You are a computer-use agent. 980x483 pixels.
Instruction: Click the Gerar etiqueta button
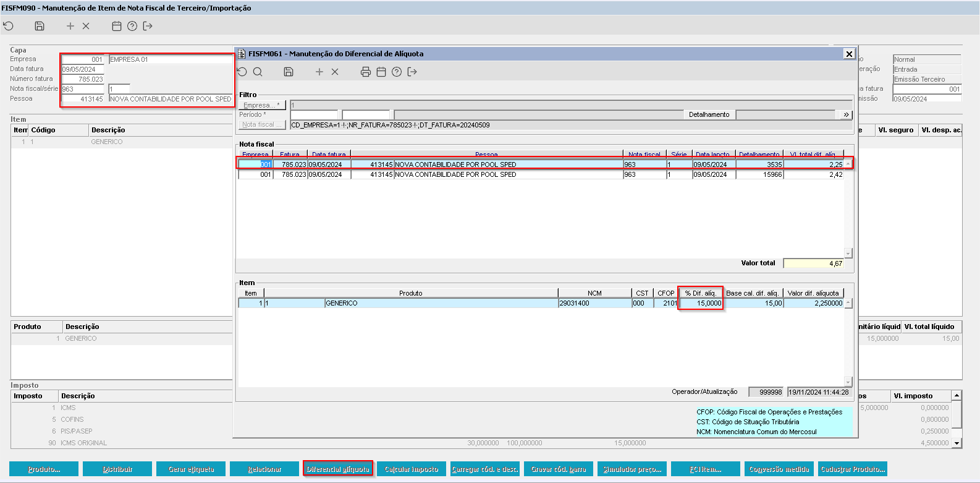point(191,469)
